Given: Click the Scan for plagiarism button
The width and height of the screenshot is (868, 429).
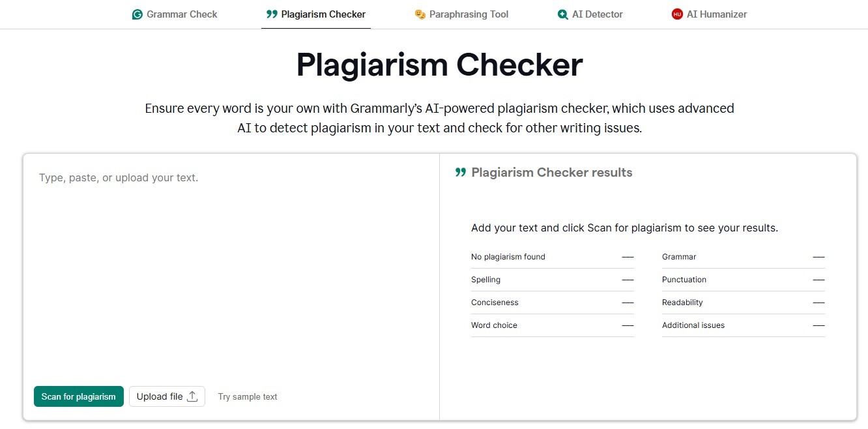Looking at the screenshot, I should [78, 396].
